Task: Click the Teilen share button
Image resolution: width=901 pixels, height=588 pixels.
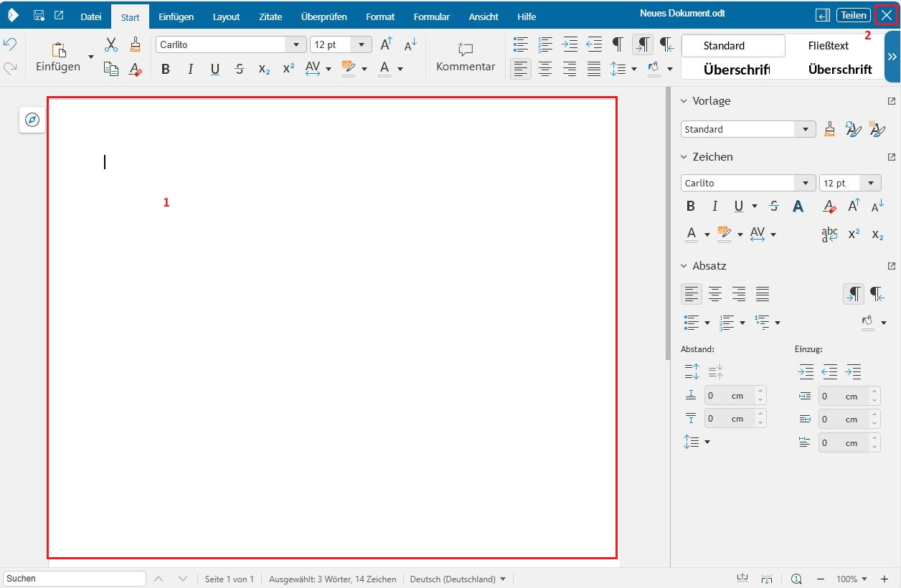Action: coord(853,15)
